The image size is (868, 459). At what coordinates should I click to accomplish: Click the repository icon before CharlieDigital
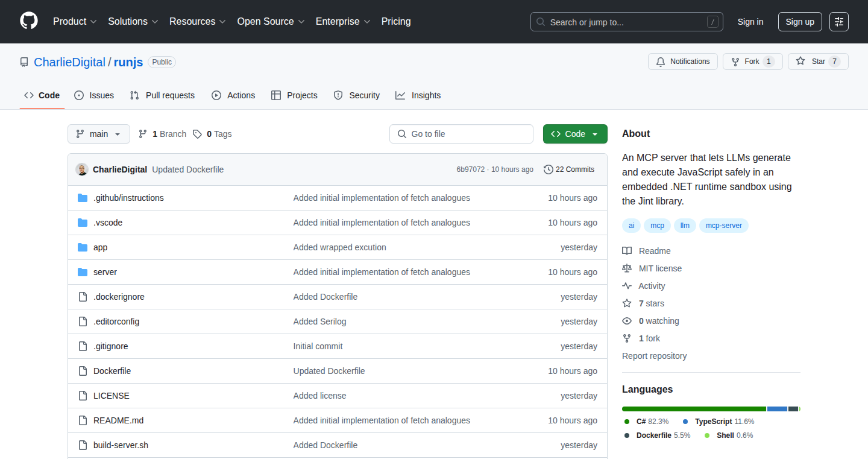point(24,62)
